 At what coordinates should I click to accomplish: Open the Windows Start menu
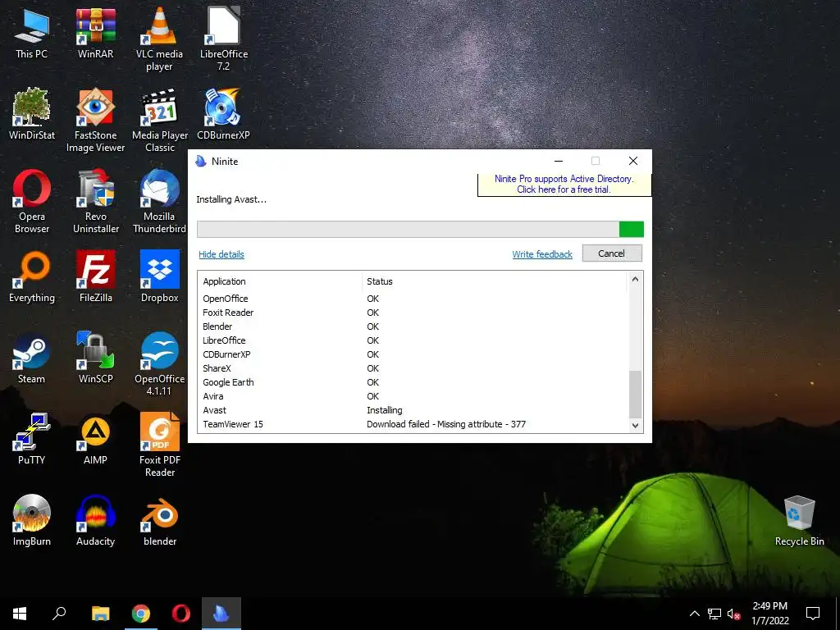pyautogui.click(x=20, y=614)
